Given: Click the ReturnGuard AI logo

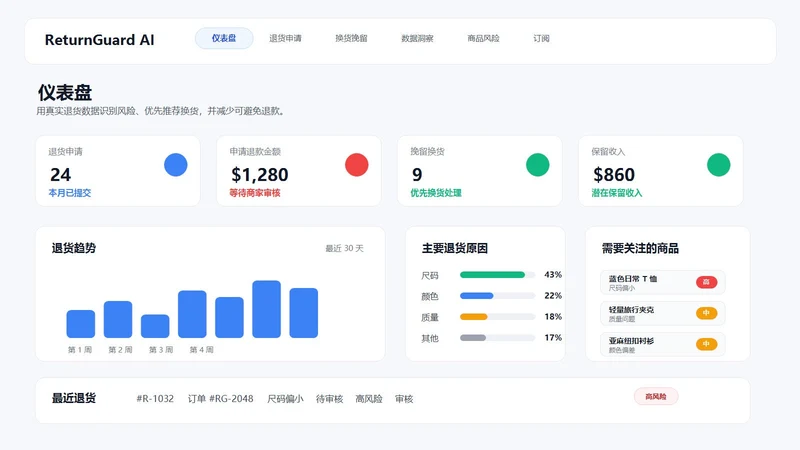Looking at the screenshot, I should 99,40.
